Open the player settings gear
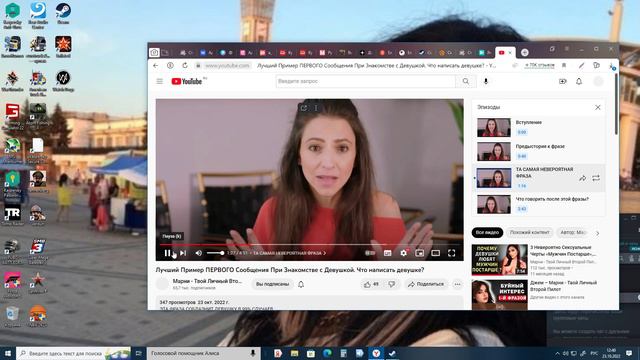 [403, 253]
